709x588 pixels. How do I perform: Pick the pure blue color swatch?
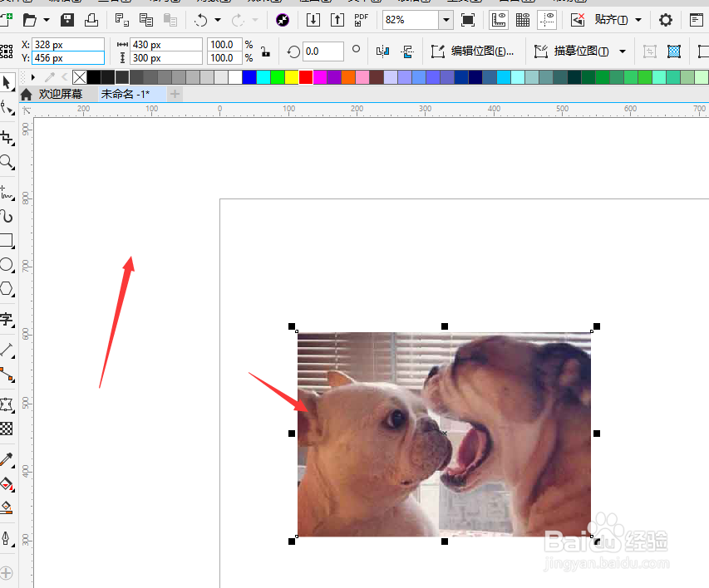249,77
